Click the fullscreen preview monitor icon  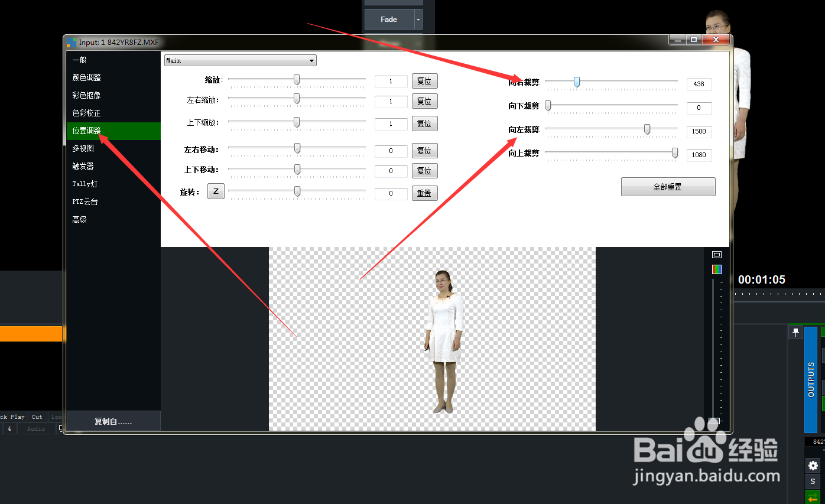click(716, 254)
